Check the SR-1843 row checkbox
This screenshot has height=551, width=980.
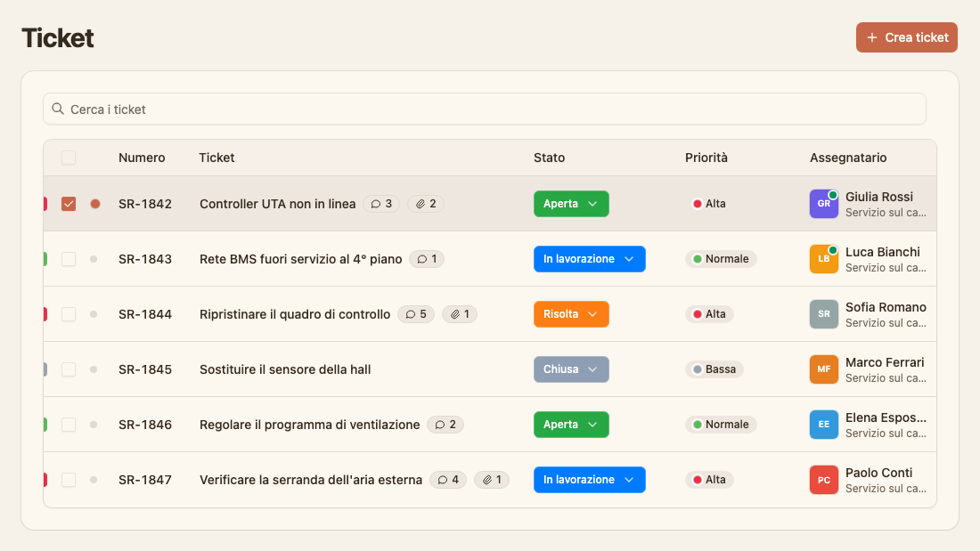(69, 259)
